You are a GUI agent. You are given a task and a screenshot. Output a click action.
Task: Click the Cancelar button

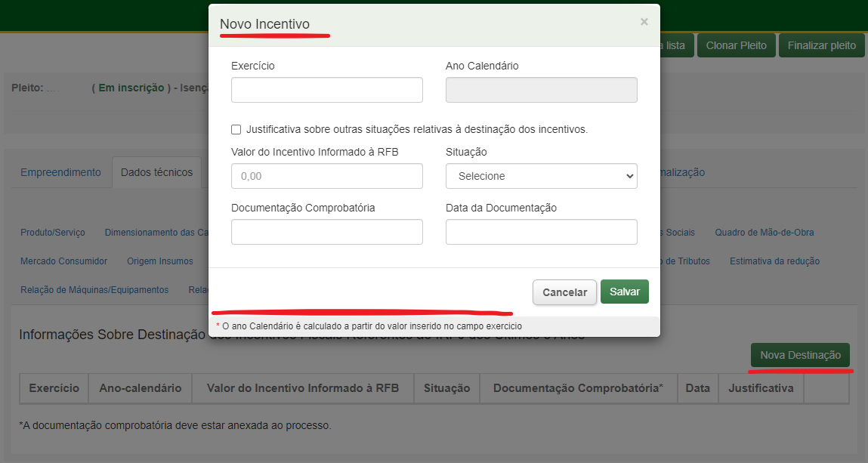(564, 292)
